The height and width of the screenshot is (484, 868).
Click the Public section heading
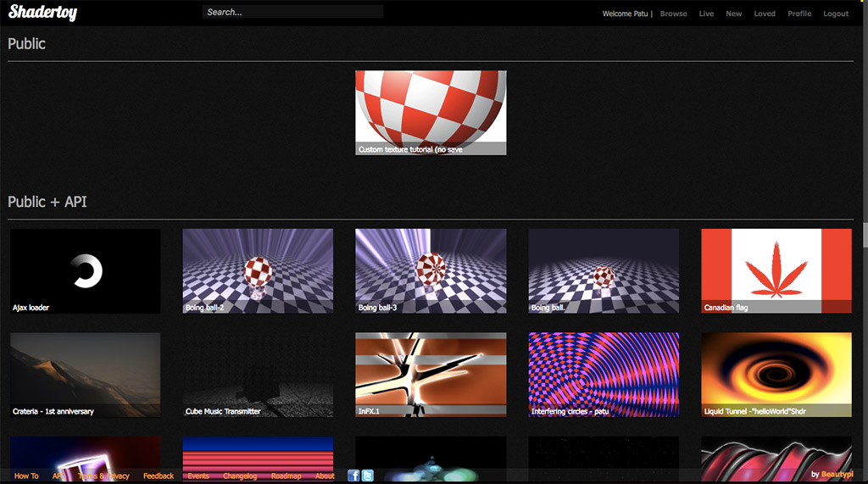click(26, 43)
